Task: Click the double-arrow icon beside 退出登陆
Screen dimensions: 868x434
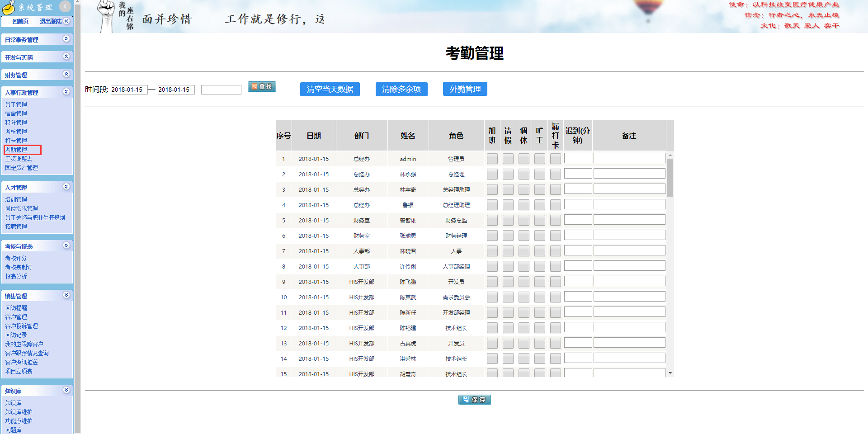Action: [x=66, y=21]
